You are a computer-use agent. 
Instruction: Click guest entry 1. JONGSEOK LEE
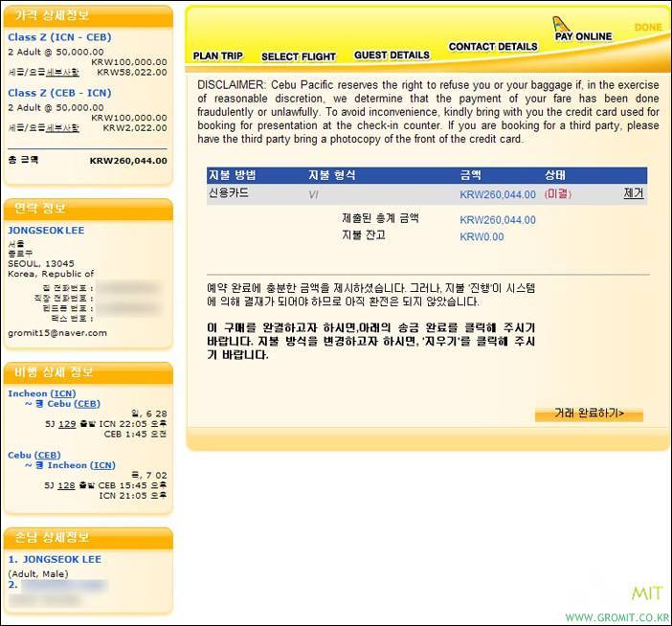[55, 559]
